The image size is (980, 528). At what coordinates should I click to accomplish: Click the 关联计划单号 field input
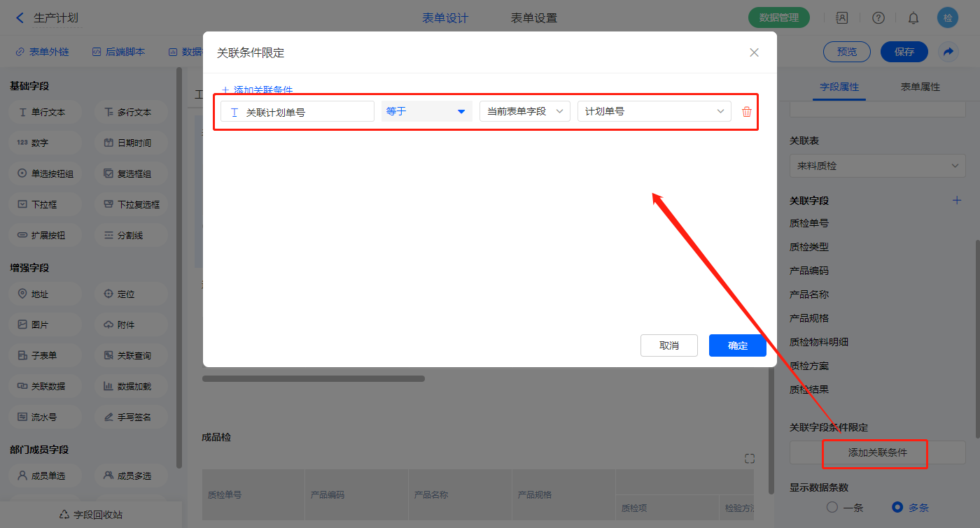297,112
